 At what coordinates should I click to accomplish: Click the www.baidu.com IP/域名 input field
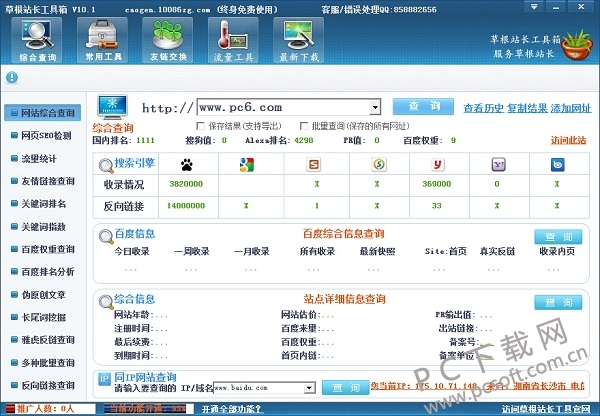coord(259,388)
